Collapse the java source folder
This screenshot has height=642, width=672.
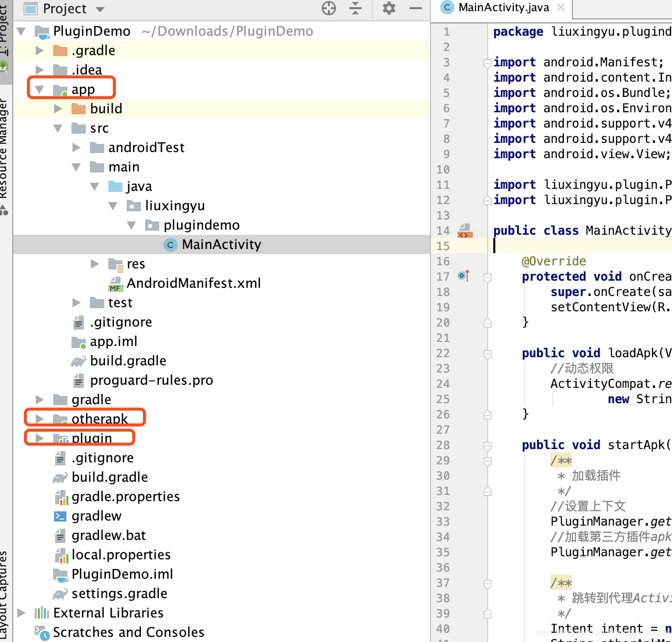95,186
